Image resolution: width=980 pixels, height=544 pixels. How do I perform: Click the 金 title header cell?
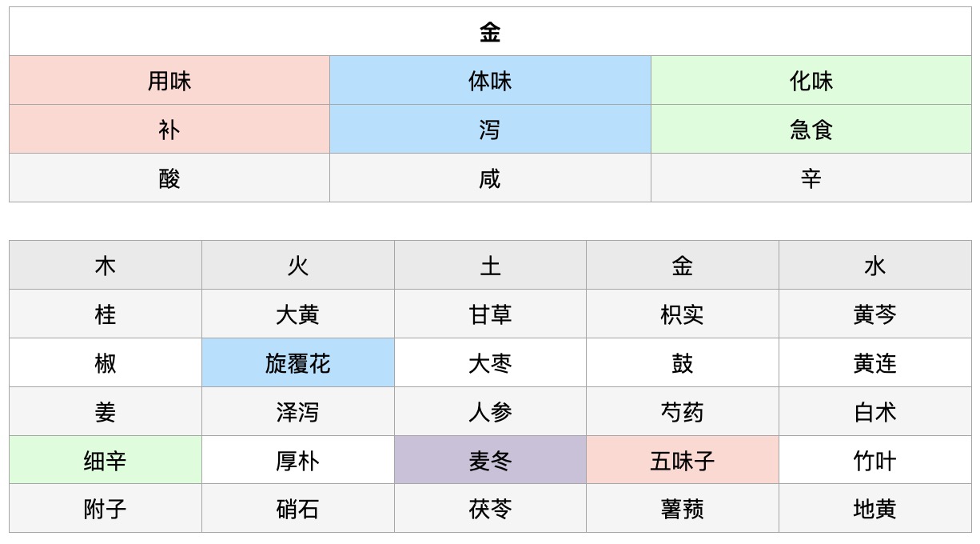coord(490,32)
